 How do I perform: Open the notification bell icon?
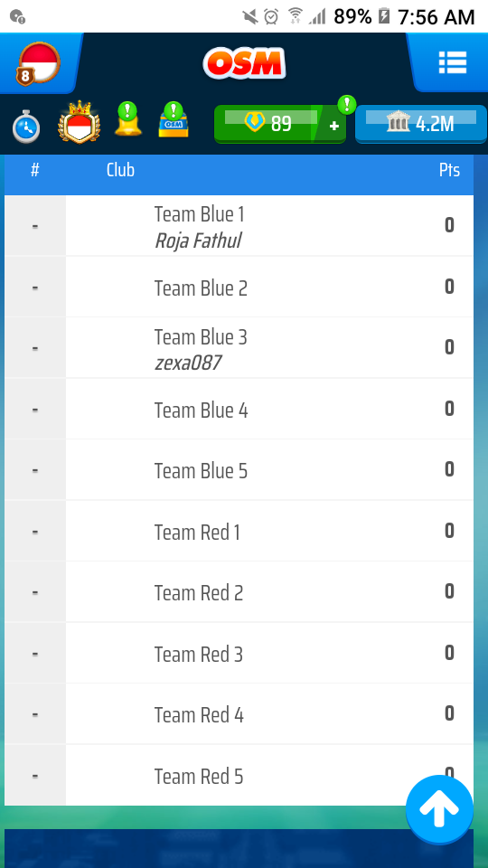click(127, 118)
